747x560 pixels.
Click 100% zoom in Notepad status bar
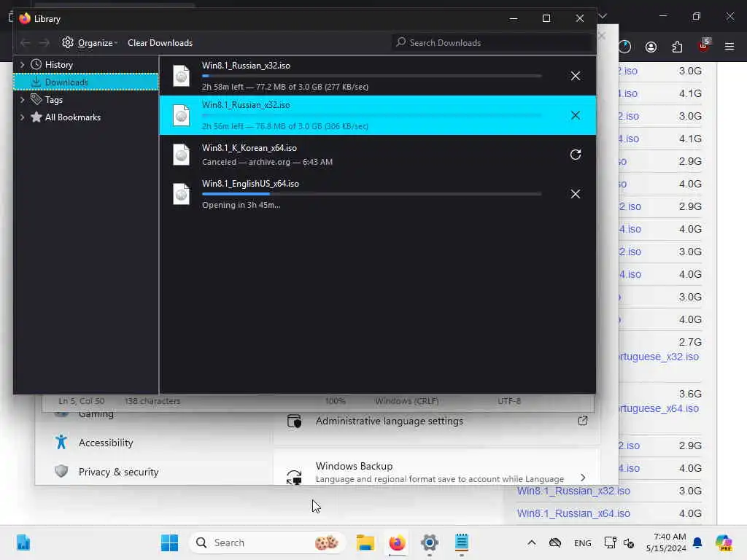click(x=335, y=401)
